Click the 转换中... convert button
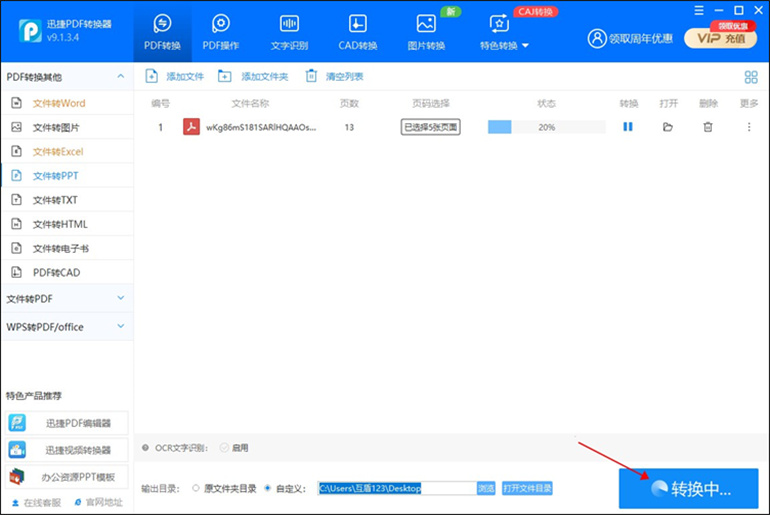This screenshot has width=770, height=515. click(x=688, y=488)
